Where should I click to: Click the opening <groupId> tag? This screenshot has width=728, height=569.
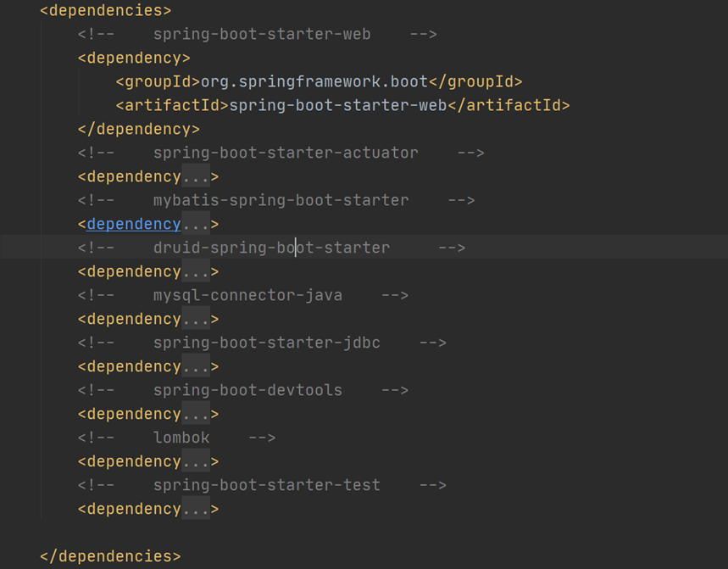(158, 81)
